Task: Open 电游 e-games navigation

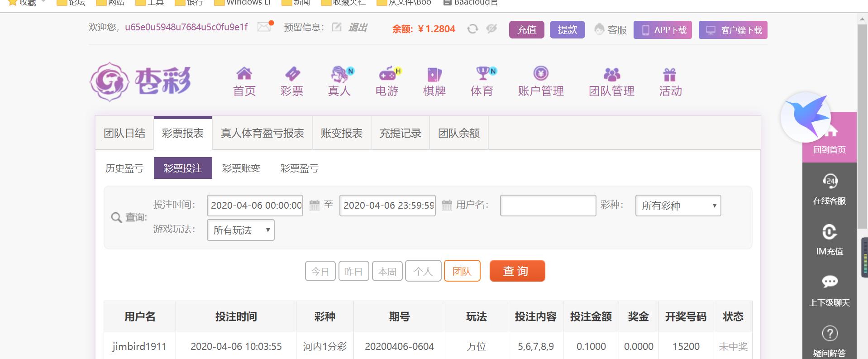Action: (x=387, y=82)
